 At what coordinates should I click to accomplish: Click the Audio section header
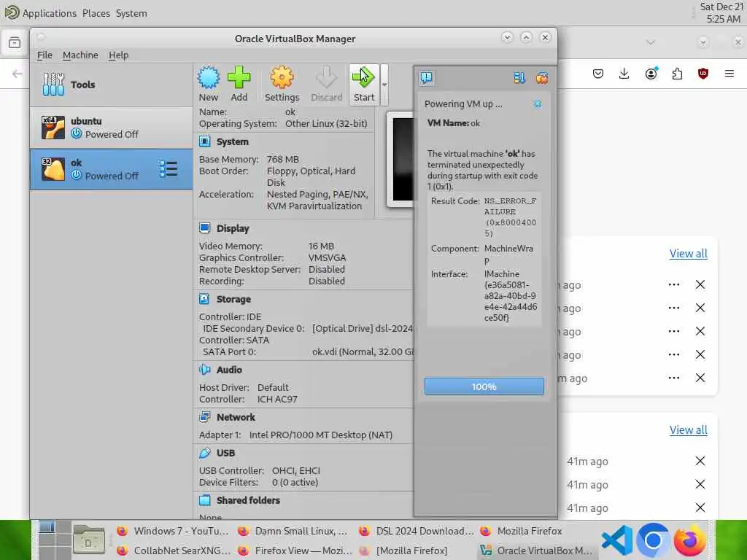point(229,370)
